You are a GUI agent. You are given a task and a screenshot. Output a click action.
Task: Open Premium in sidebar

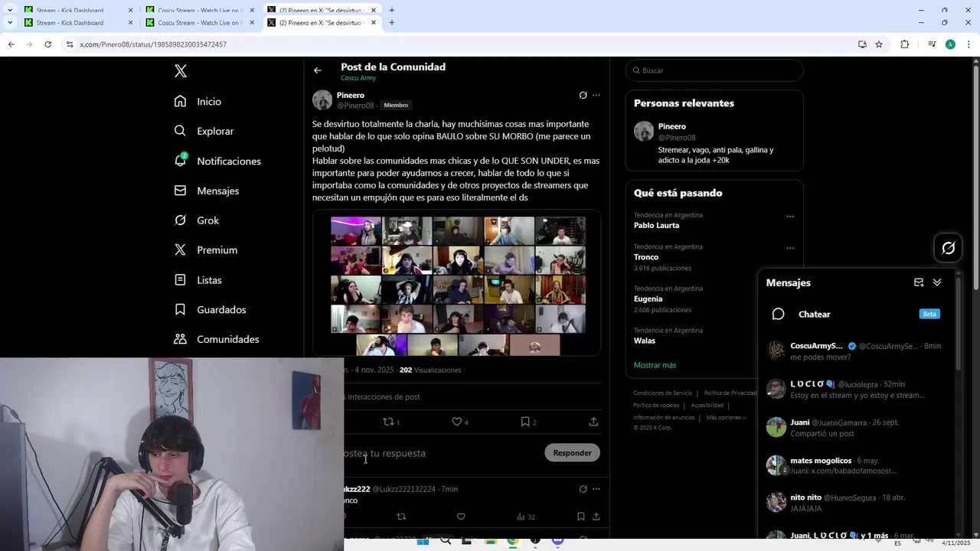[206, 250]
